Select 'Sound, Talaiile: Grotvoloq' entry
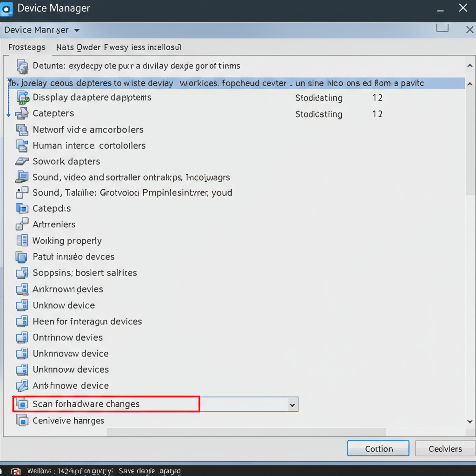The width and height of the screenshot is (476, 476). click(132, 193)
